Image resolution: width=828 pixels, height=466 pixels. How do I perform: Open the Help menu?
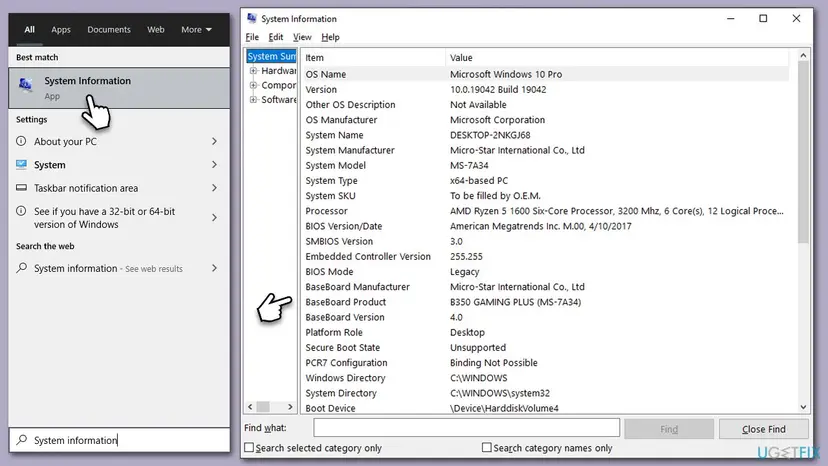click(x=330, y=37)
